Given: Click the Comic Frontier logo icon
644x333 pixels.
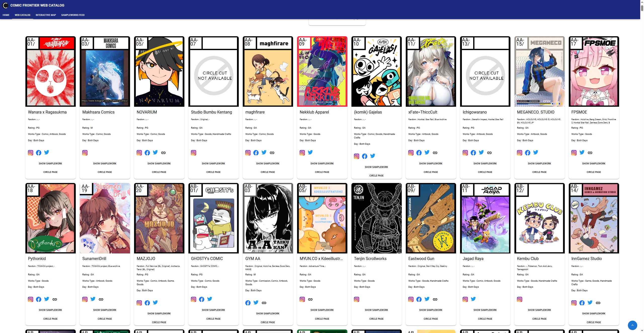Looking at the screenshot, I should [x=5, y=5].
